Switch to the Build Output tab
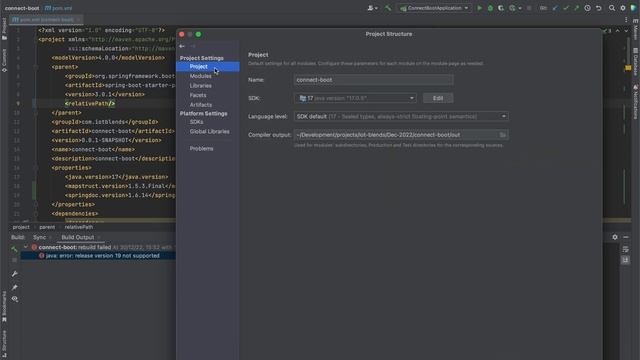Screen dimensions: 640x360 pyautogui.click(x=78, y=237)
